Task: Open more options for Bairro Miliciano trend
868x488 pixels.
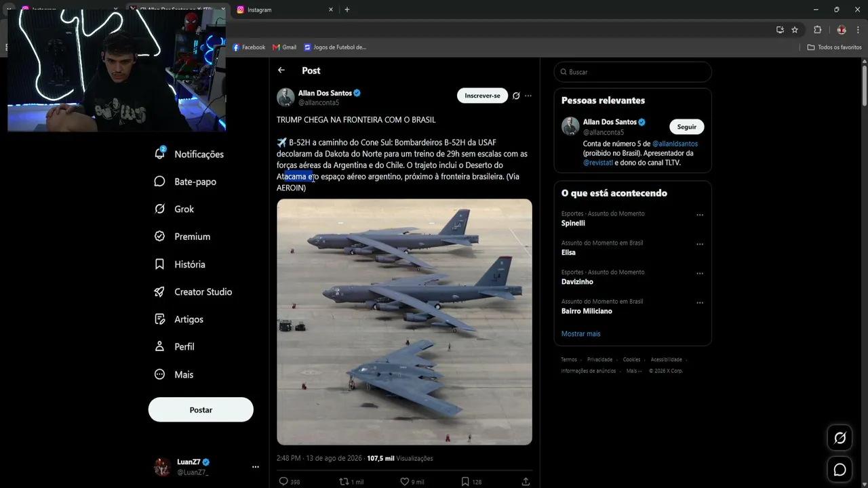Action: [x=700, y=303]
